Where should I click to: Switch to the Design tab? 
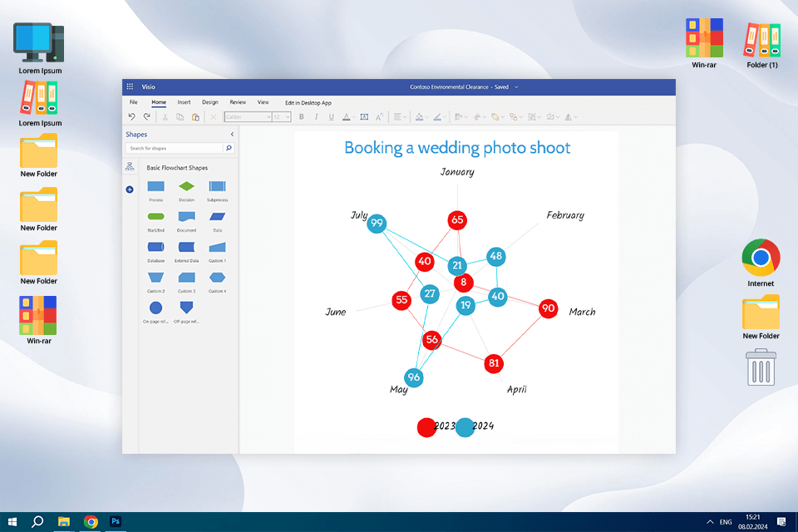coord(210,102)
